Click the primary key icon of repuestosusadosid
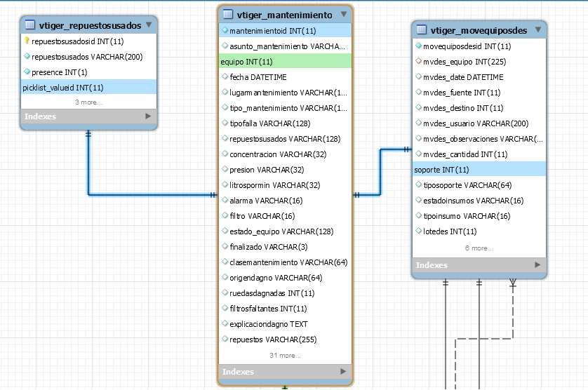The width and height of the screenshot is (588, 390). pos(27,41)
